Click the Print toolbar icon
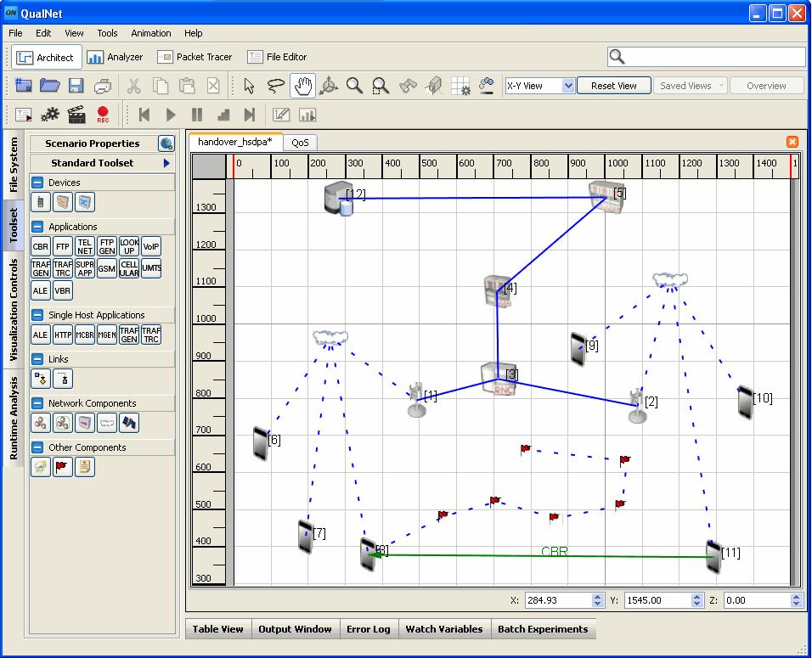Viewport: 812px width, 658px height. [x=103, y=86]
